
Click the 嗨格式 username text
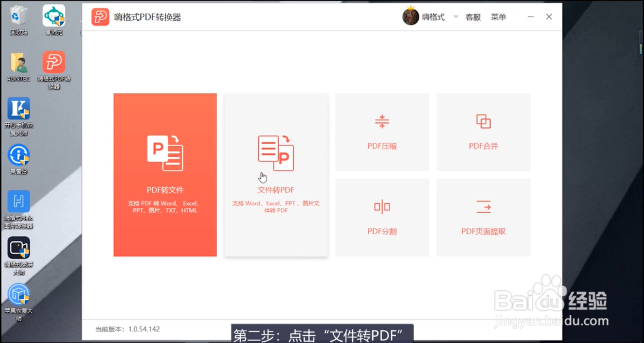tap(433, 17)
